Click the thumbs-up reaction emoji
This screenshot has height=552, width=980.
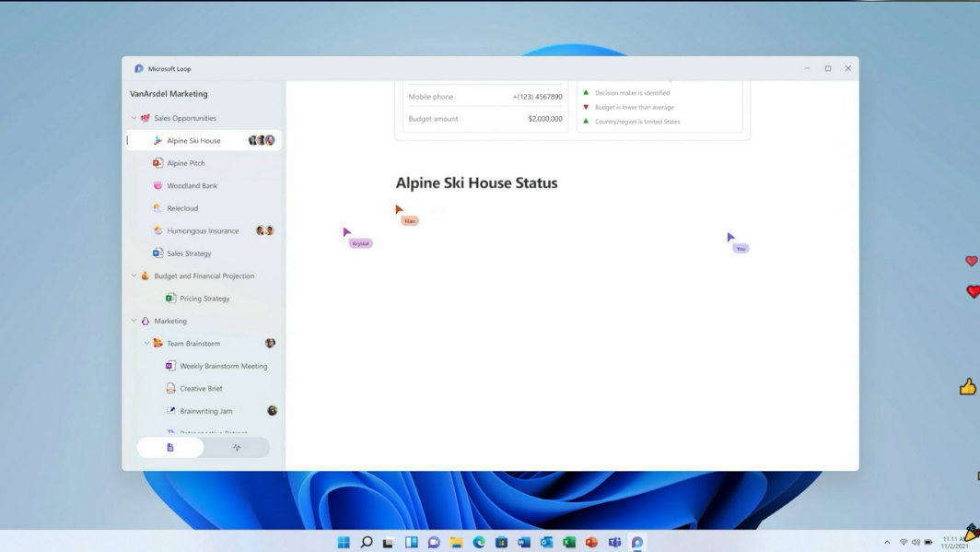[x=967, y=387]
